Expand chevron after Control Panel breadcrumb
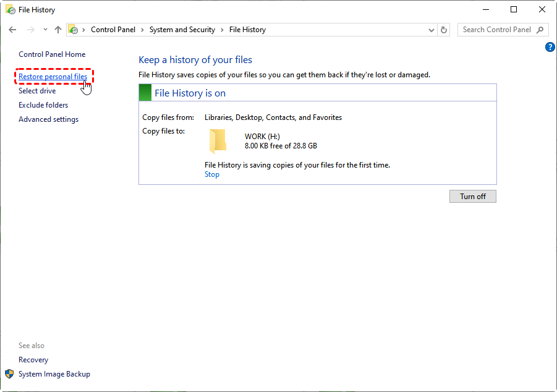 click(142, 30)
